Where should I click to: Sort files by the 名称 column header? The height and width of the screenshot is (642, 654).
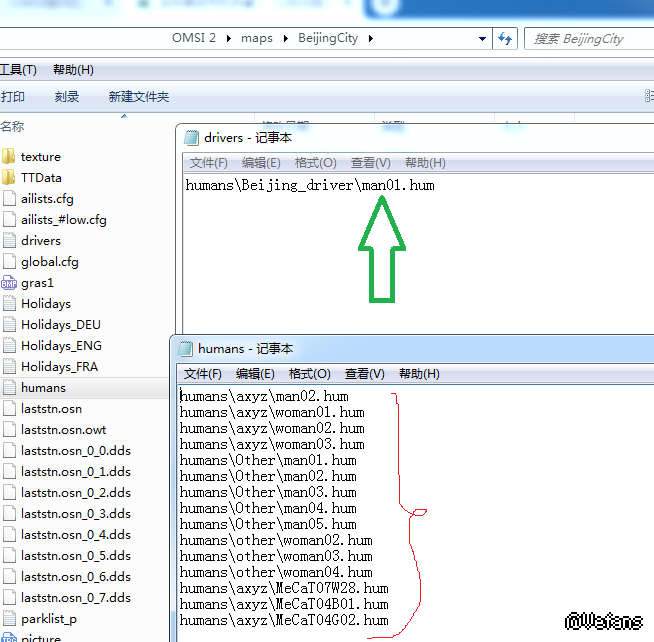click(12, 126)
